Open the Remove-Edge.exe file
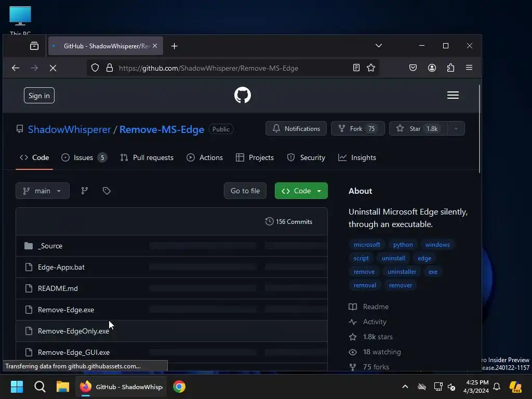Image resolution: width=532 pixels, height=399 pixels. tap(66, 310)
